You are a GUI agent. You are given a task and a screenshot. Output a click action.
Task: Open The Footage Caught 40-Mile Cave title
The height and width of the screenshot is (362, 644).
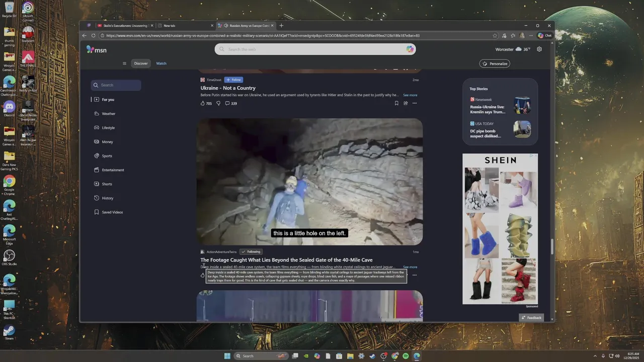click(x=286, y=260)
